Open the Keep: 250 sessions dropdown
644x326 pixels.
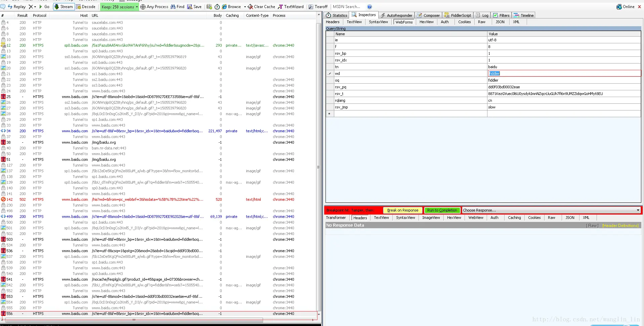click(120, 7)
